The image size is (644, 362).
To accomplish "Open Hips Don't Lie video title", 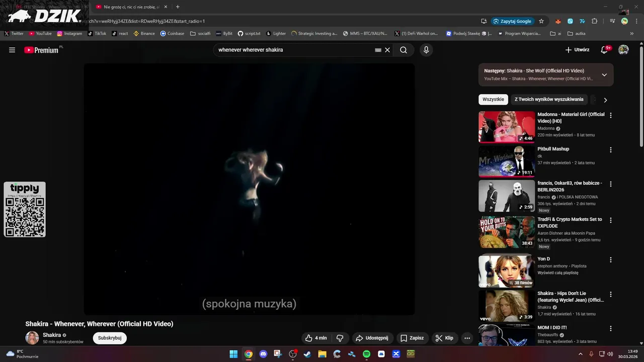I will tap(571, 297).
